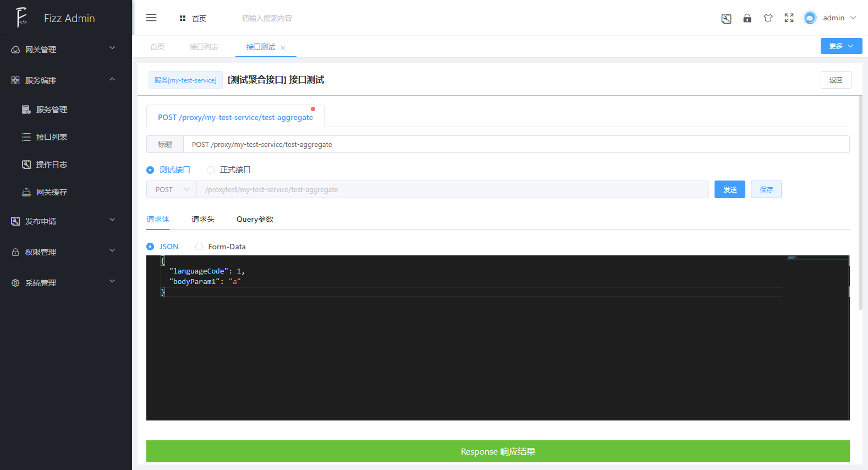The image size is (868, 470).
Task: Click the page vertical scrollbar
Action: coord(860,203)
